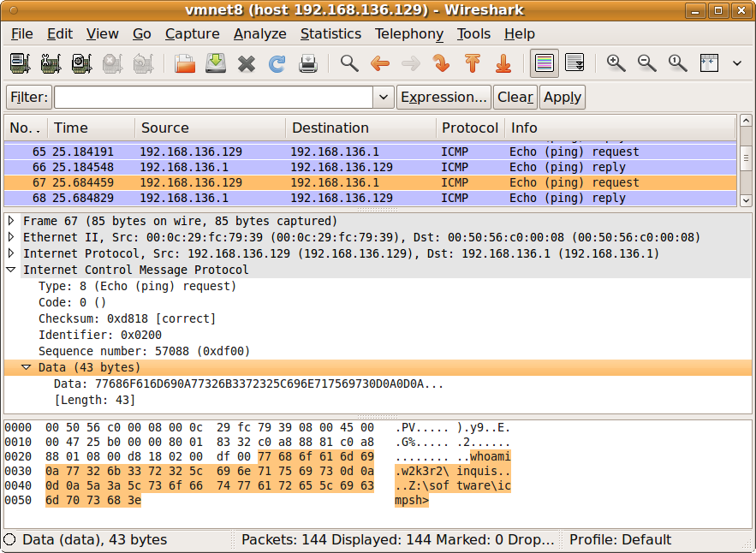Open the Edit menu
756x553 pixels.
point(60,33)
